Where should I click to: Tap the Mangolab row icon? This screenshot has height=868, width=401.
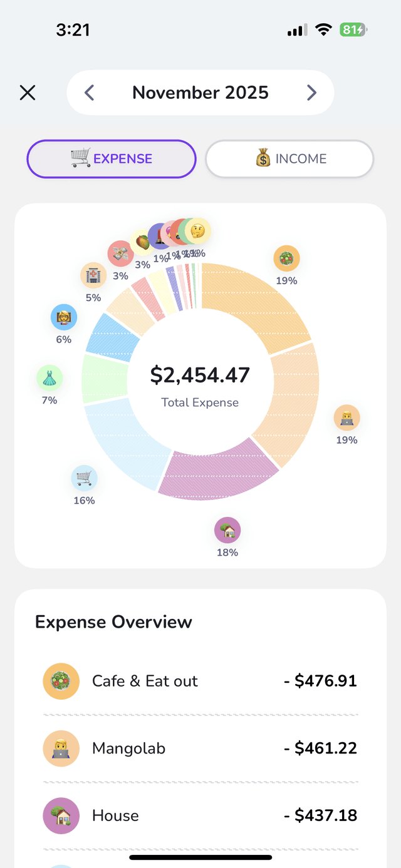(61, 748)
